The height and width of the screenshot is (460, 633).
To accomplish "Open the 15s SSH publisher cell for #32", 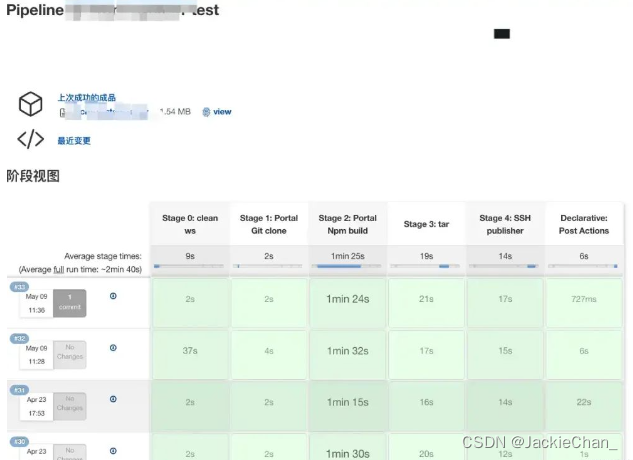I will 505,355.
